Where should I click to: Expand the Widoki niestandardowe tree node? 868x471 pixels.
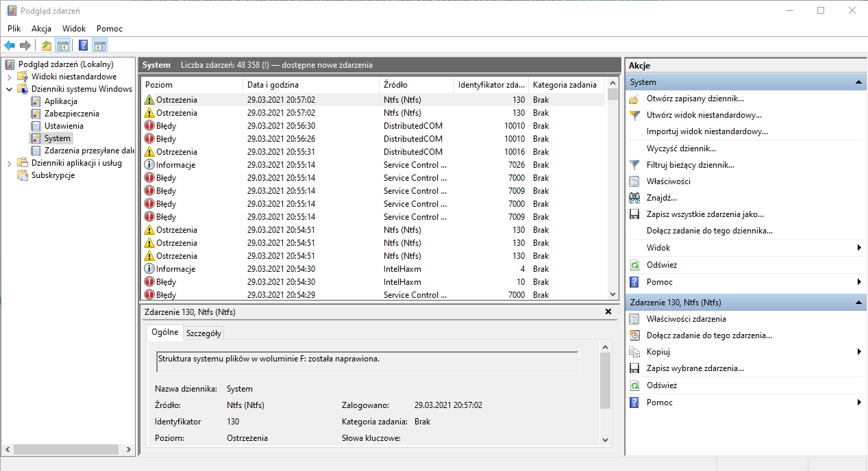point(9,77)
